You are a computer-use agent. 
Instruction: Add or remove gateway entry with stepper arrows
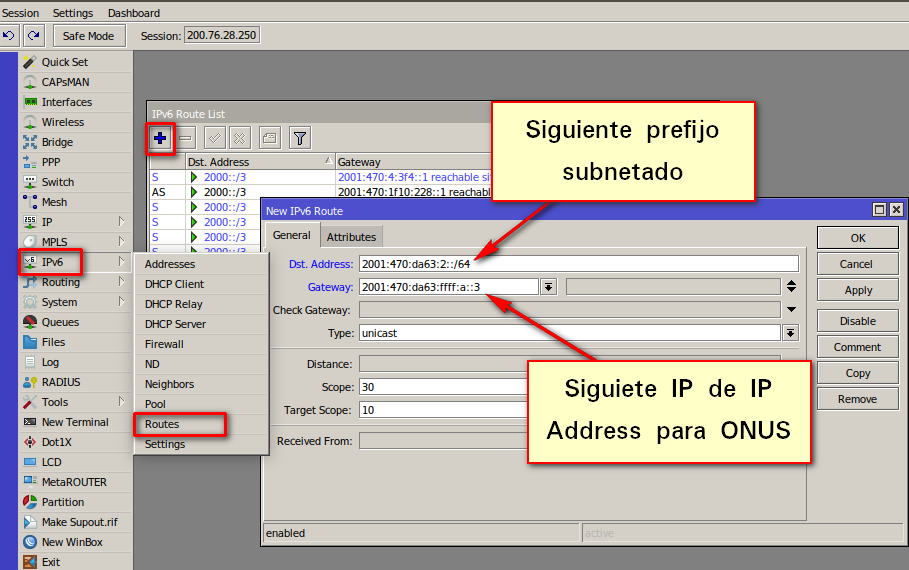point(791,287)
